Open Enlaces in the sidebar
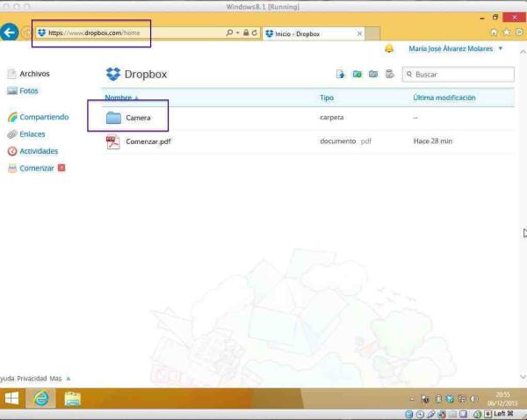Image resolution: width=527 pixels, height=420 pixels. point(26,134)
